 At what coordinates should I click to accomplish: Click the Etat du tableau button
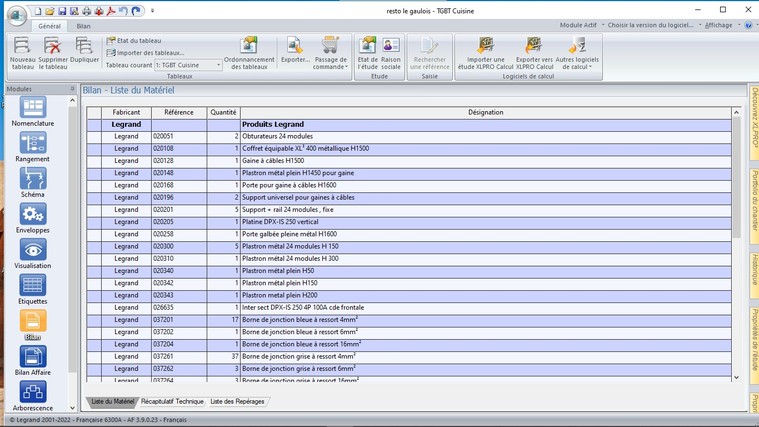(x=138, y=41)
